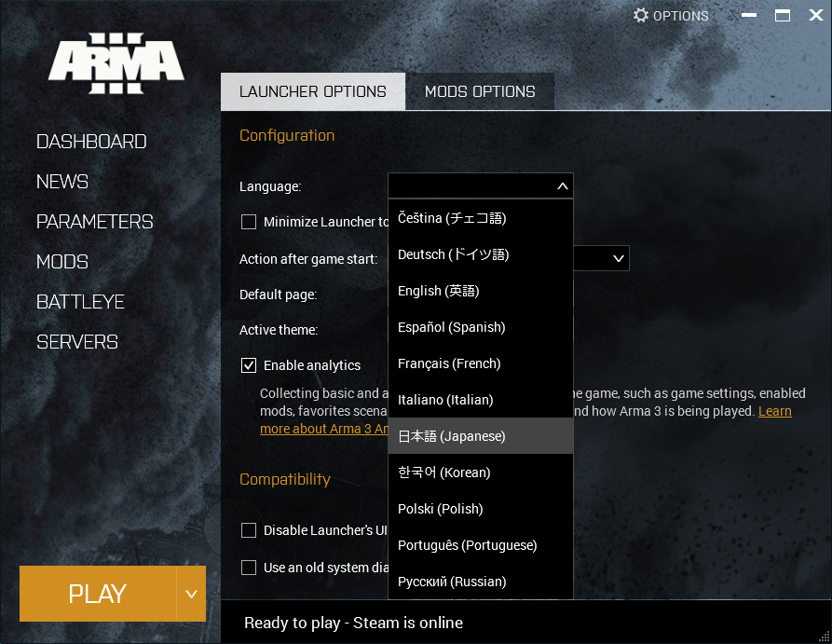Switch to MODS OPTIONS tab

pos(480,91)
